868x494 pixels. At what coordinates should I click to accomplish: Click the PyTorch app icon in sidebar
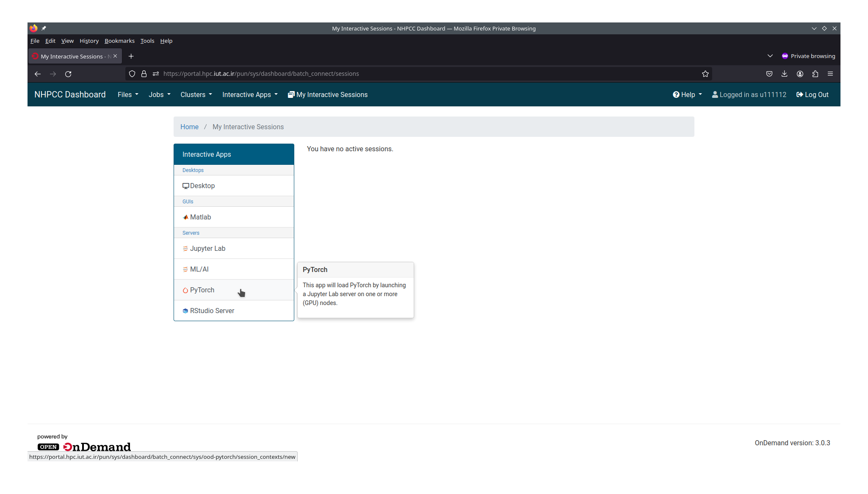click(185, 290)
